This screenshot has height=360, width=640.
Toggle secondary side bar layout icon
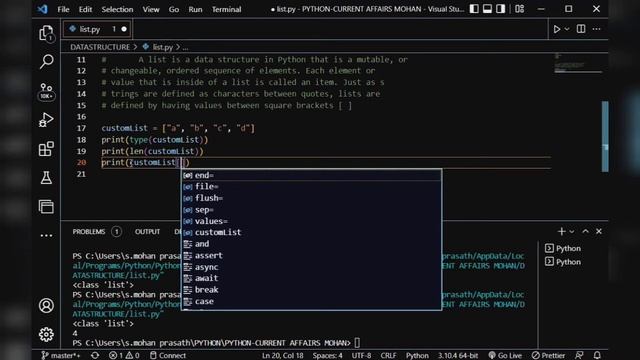click(500, 9)
